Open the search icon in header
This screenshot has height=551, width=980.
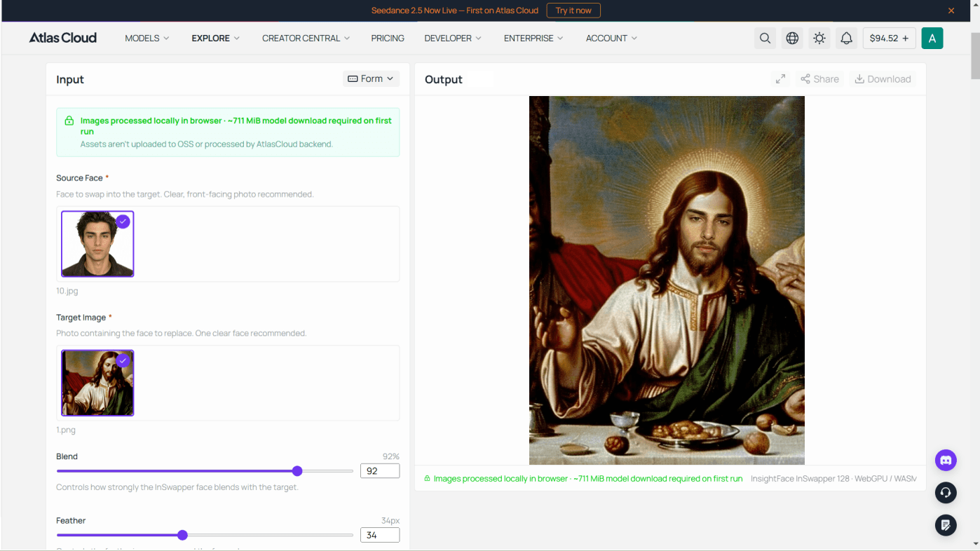pos(765,38)
